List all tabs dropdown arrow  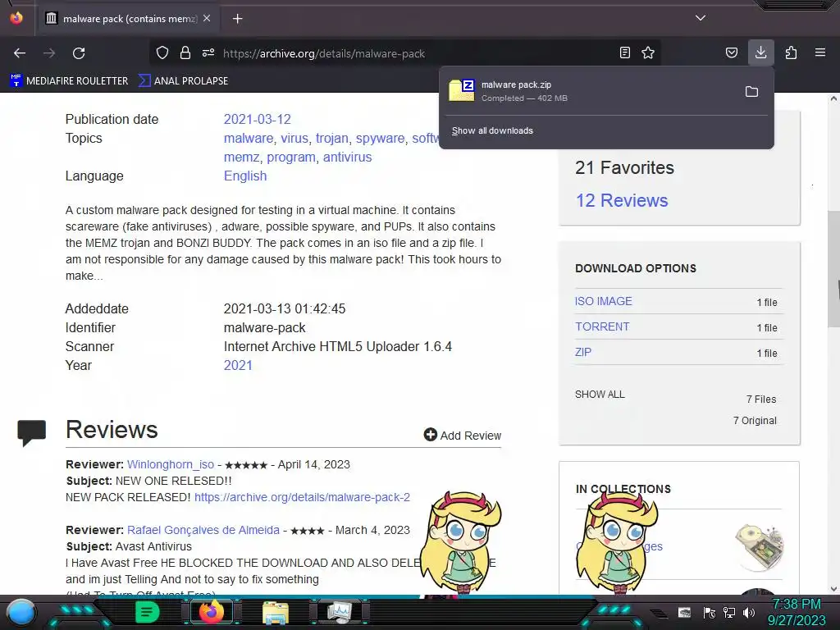(x=701, y=18)
